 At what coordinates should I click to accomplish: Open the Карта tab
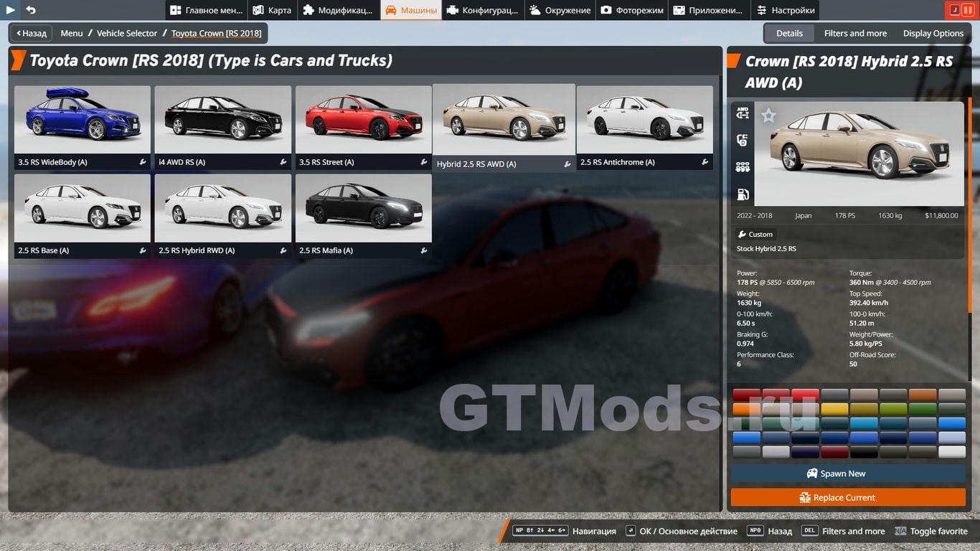coord(272,10)
